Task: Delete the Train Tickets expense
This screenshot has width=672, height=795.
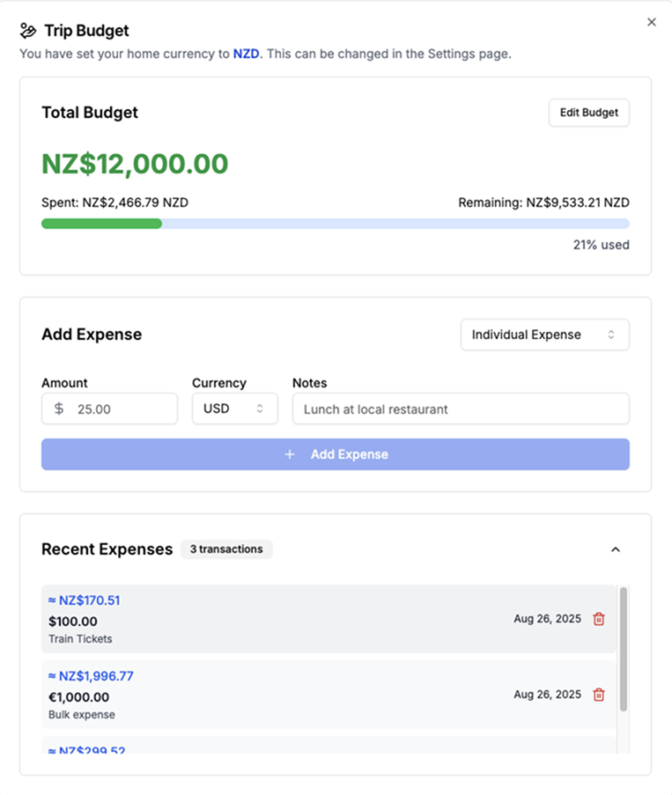Action: pos(599,619)
